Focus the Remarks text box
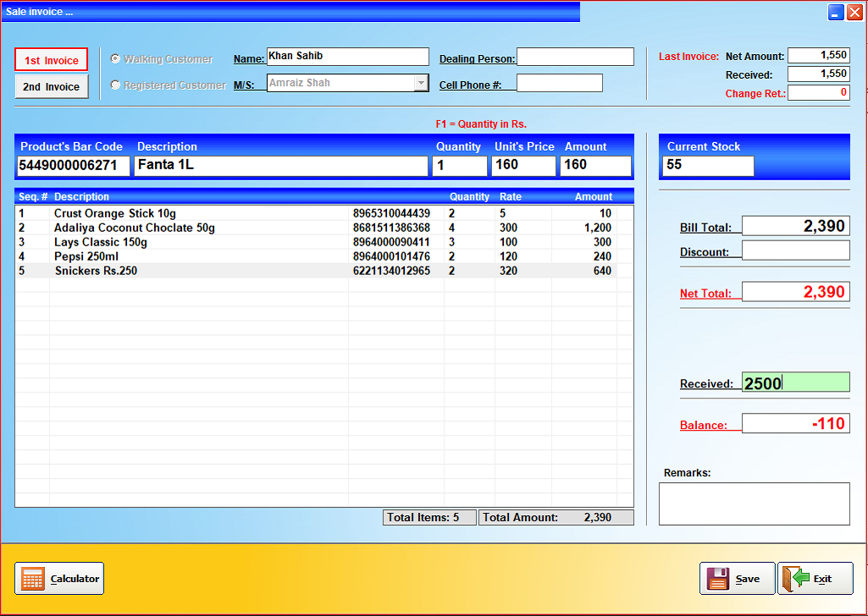Image resolution: width=868 pixels, height=616 pixels. click(x=754, y=503)
